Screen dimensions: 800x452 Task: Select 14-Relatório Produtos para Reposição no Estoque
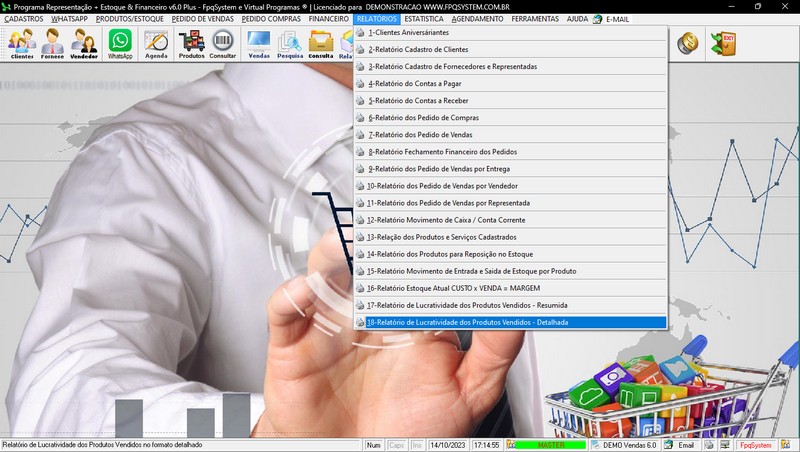point(510,254)
